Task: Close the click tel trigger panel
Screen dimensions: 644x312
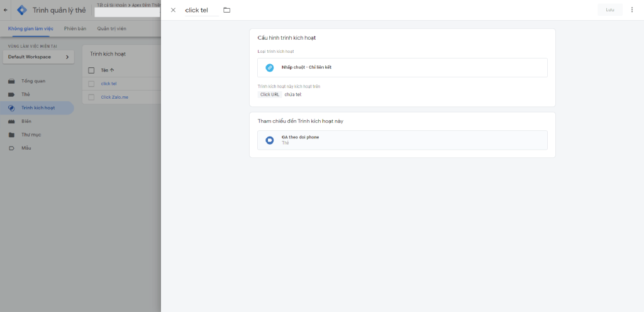Action: pyautogui.click(x=173, y=10)
